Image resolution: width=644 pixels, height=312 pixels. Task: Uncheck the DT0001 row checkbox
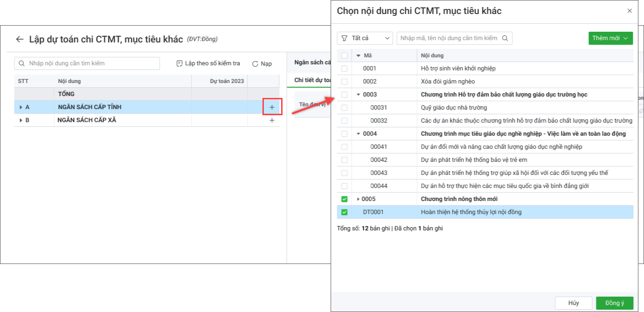344,212
